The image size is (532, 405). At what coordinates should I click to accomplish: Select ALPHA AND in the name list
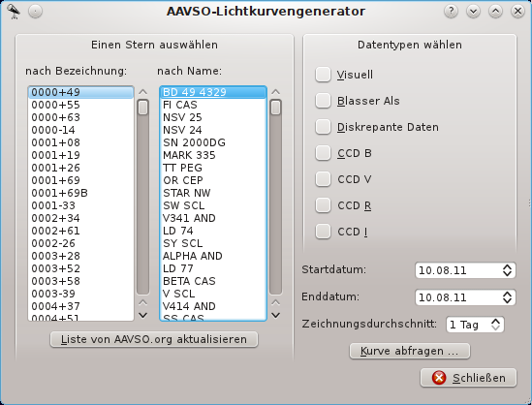[213, 256]
